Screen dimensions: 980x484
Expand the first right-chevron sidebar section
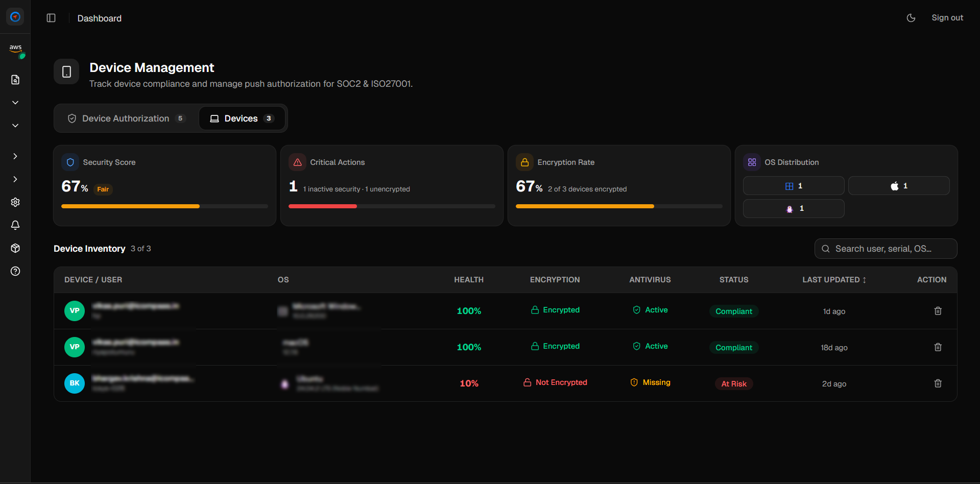[15, 156]
